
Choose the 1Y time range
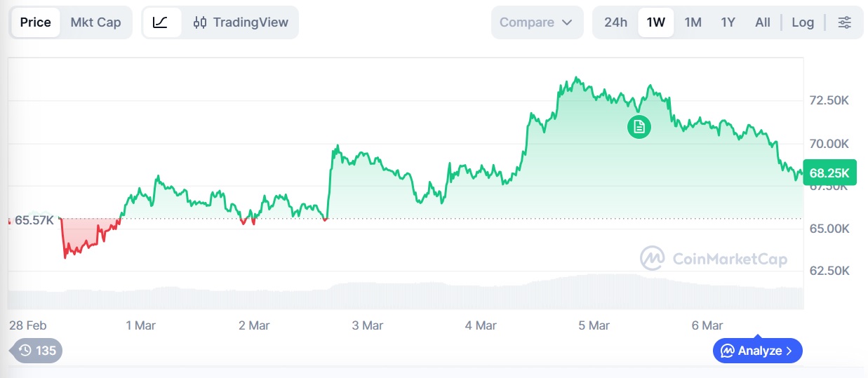728,22
